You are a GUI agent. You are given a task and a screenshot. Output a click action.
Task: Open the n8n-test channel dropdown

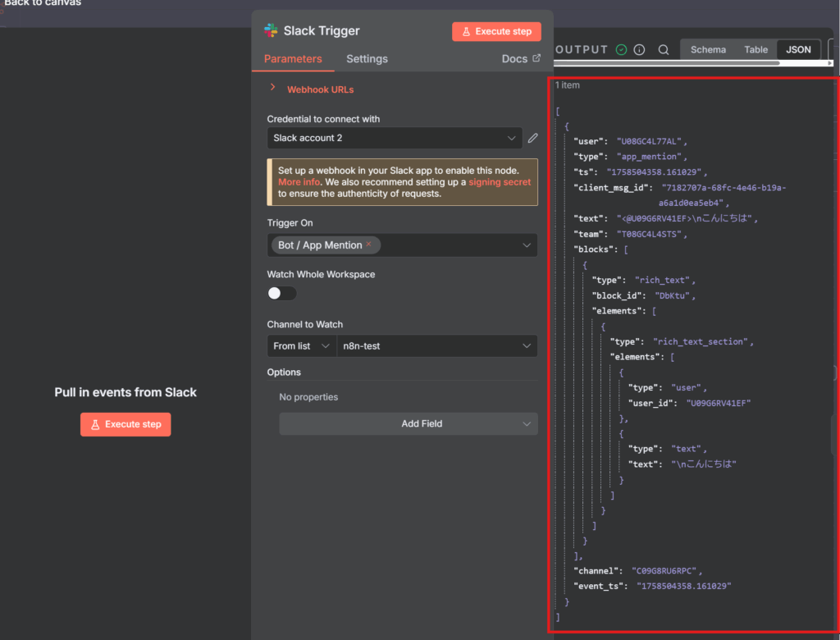[x=436, y=346]
